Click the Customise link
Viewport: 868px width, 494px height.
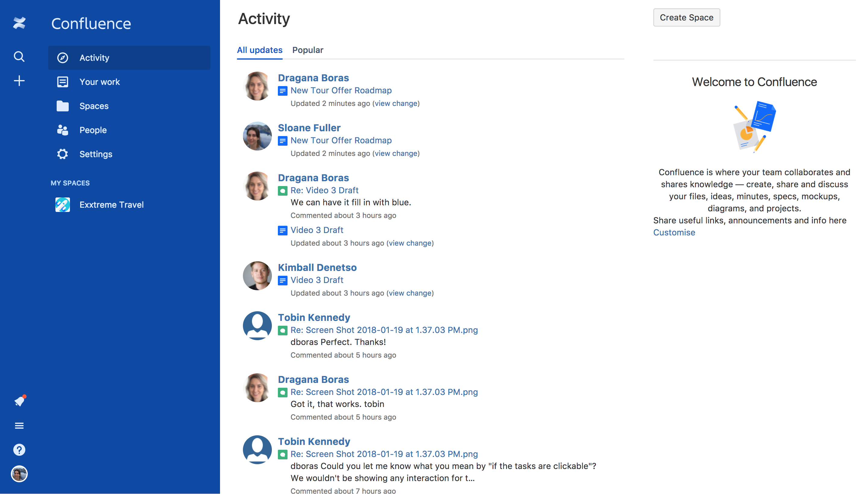[674, 232]
